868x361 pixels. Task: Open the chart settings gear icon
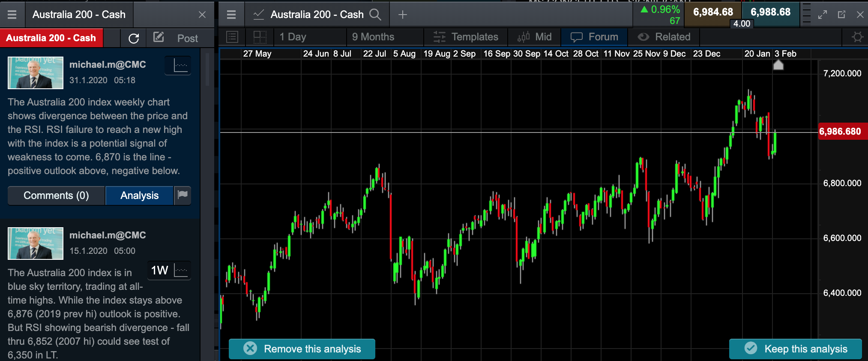(x=857, y=37)
